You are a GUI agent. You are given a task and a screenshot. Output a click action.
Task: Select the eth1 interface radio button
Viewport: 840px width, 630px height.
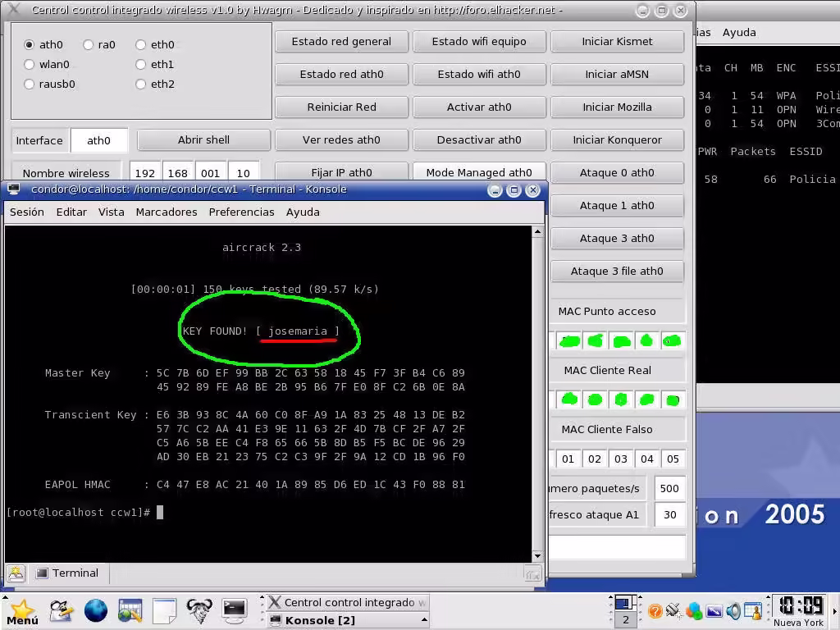coord(140,64)
